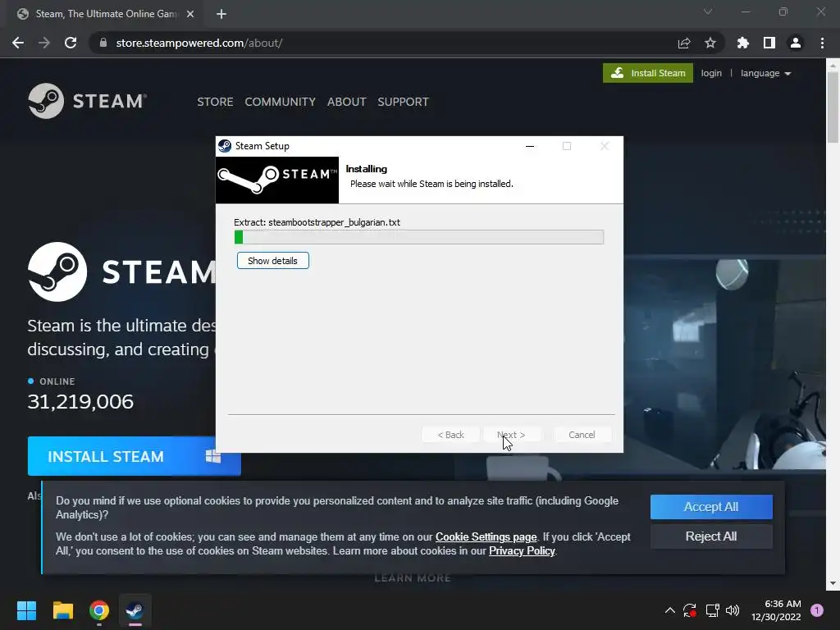The height and width of the screenshot is (630, 840).
Task: Show hidden tray icons chevron
Action: coord(669,610)
